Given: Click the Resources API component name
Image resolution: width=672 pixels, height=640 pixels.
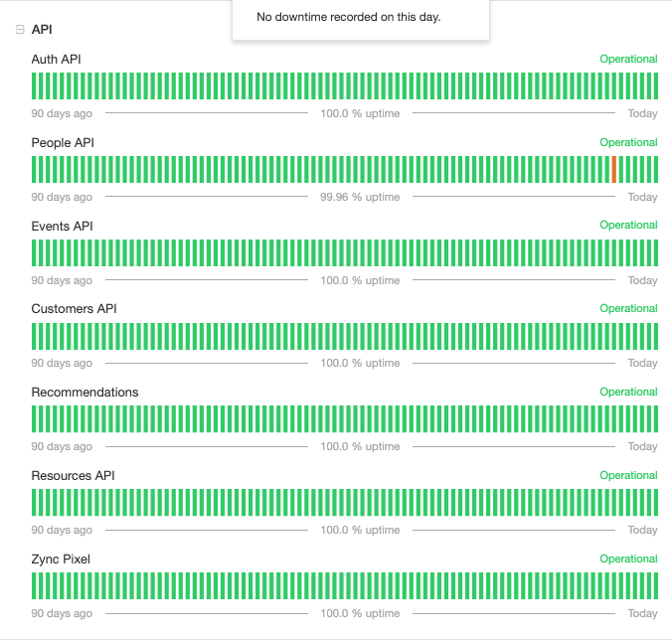Looking at the screenshot, I should (74, 476).
